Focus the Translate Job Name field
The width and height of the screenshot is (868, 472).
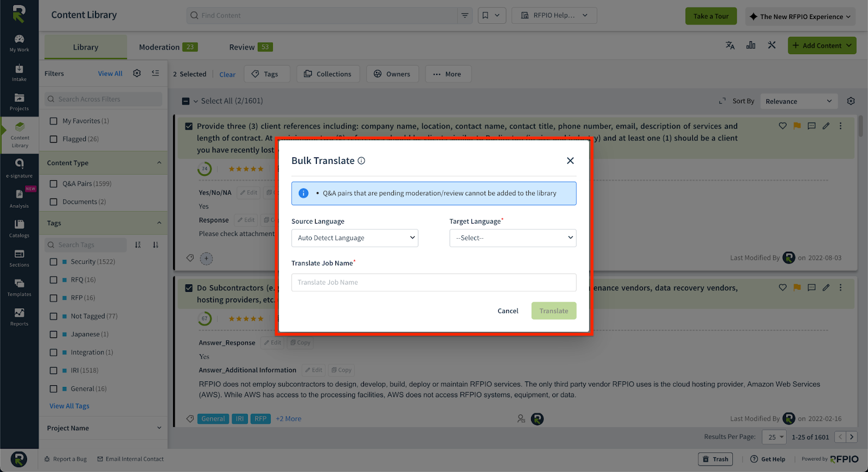(434, 283)
